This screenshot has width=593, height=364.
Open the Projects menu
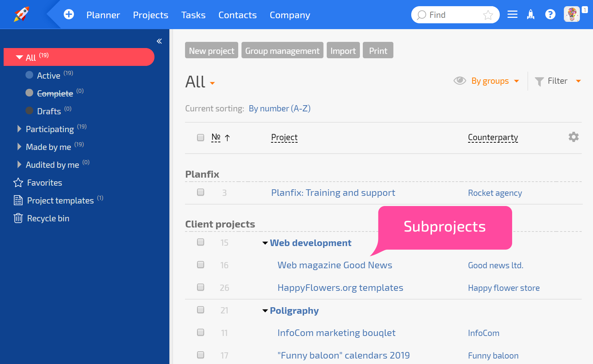pyautogui.click(x=150, y=15)
